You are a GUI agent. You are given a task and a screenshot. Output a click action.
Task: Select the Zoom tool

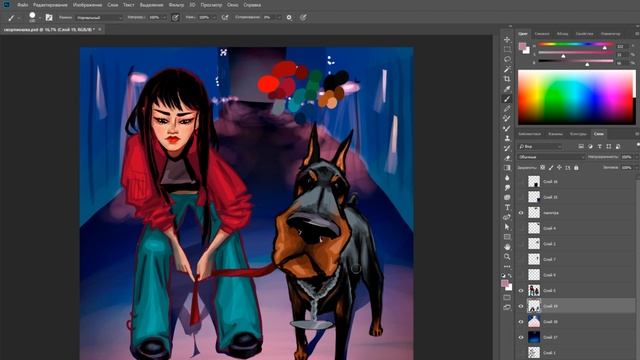tap(507, 257)
